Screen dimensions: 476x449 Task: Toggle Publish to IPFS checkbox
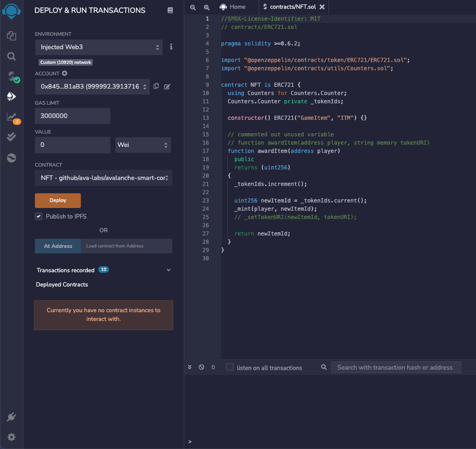click(x=39, y=216)
